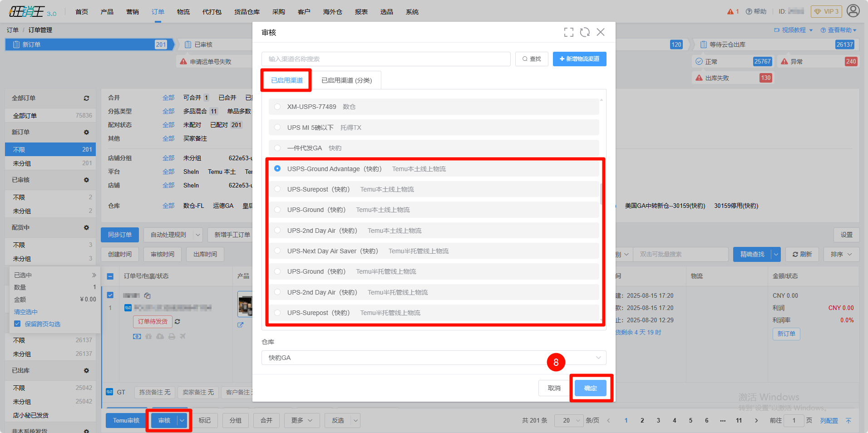Click the 同步订单 button

click(120, 235)
